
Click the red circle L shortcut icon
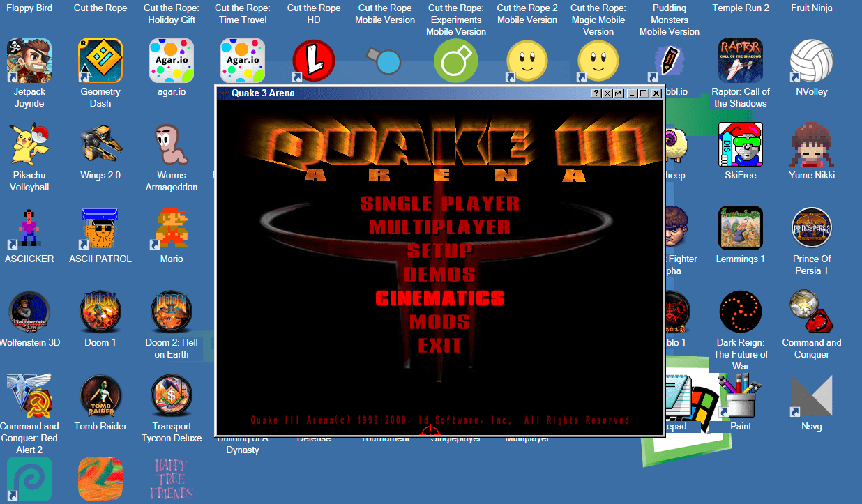click(x=314, y=61)
